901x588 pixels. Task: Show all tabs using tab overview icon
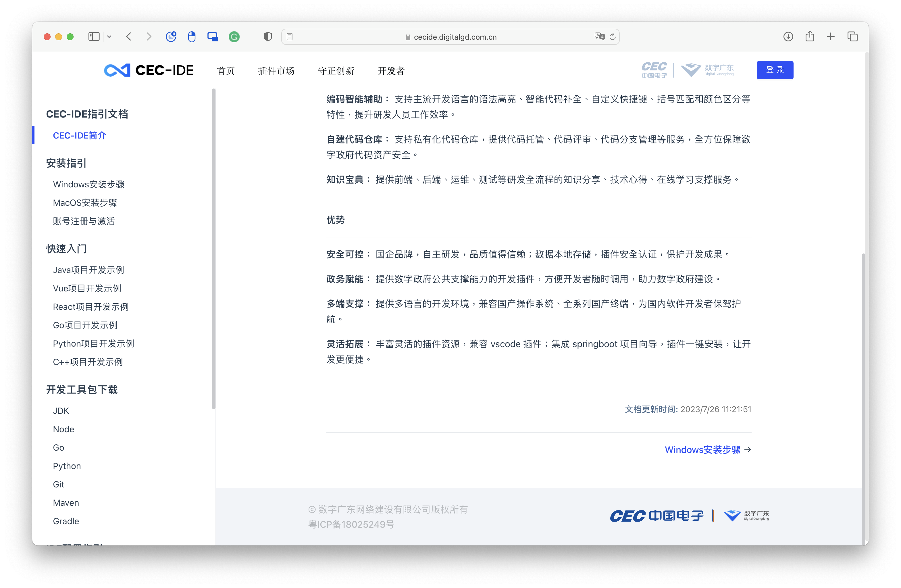coord(852,36)
